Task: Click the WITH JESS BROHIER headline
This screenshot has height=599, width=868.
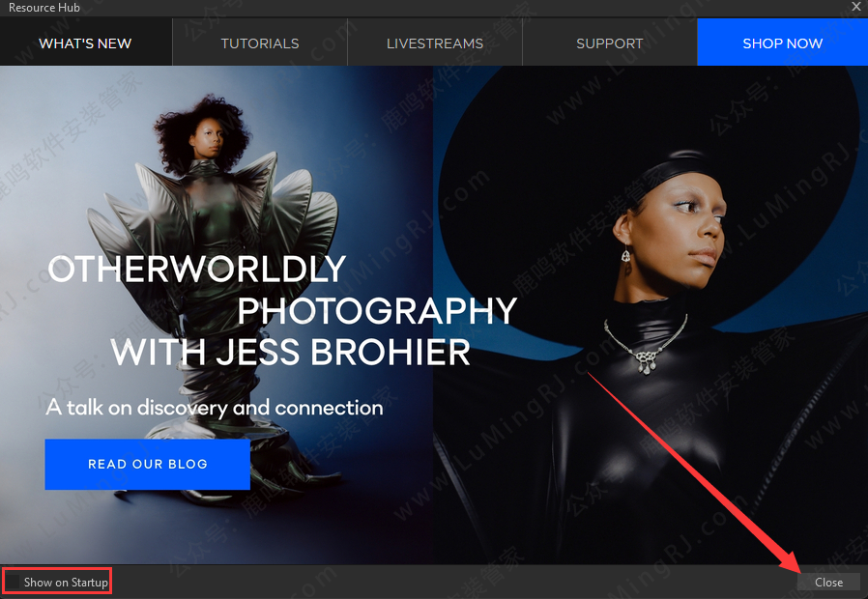Action: 290,353
